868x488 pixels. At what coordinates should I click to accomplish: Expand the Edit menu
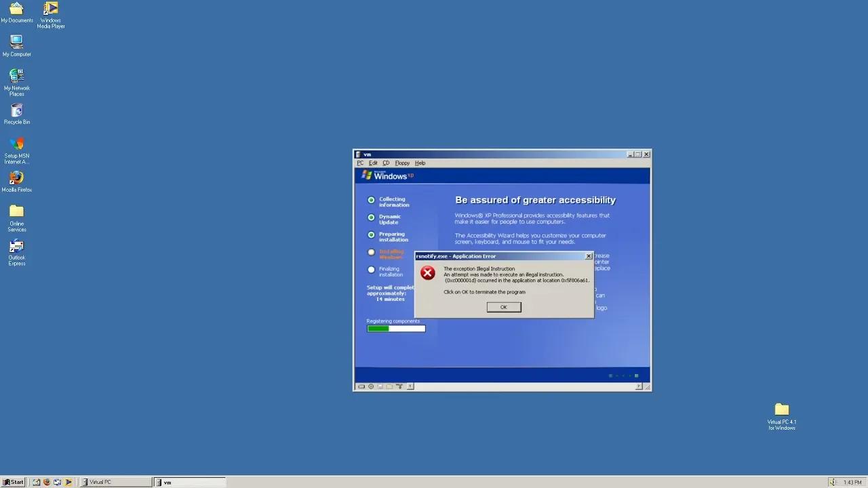click(x=373, y=163)
